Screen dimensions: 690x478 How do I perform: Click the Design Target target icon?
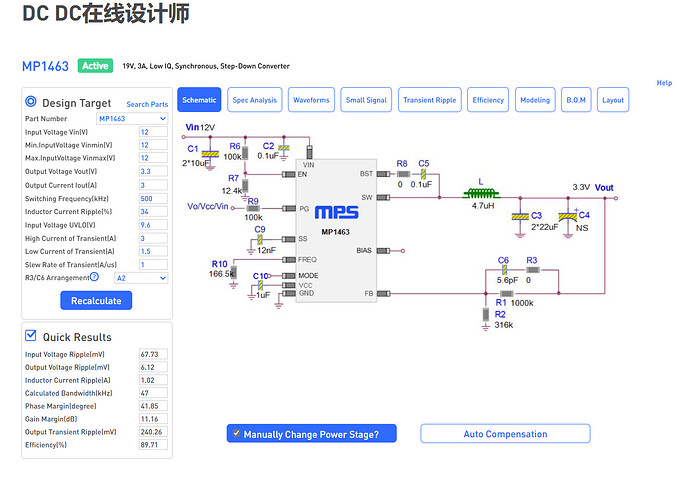(31, 102)
